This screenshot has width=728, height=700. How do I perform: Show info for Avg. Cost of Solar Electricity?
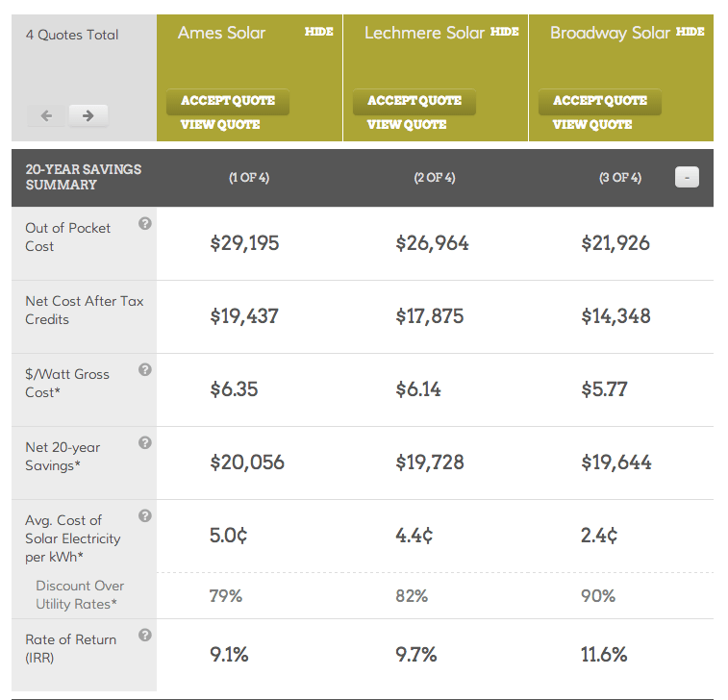[x=145, y=516]
